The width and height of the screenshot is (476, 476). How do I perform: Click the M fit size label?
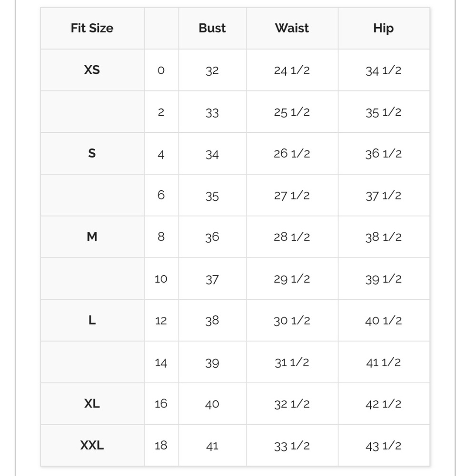(92, 237)
